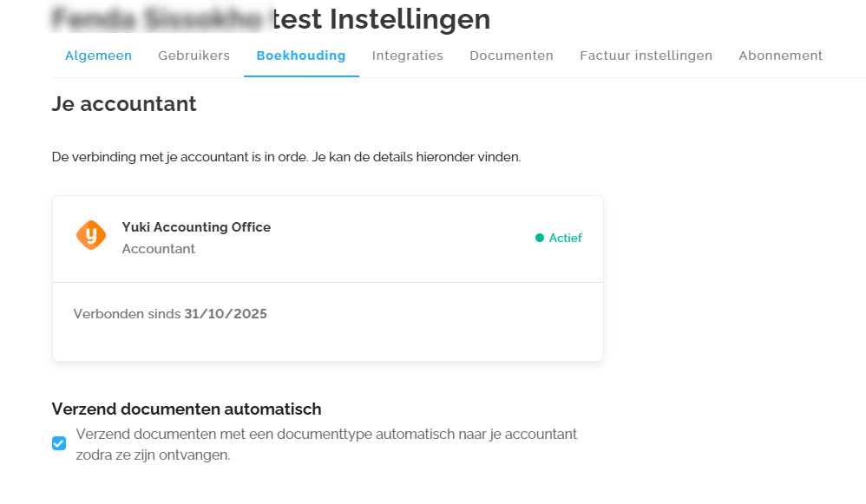Image resolution: width=866 pixels, height=504 pixels.
Task: Click the accountant connection status sentence
Action: (x=286, y=157)
